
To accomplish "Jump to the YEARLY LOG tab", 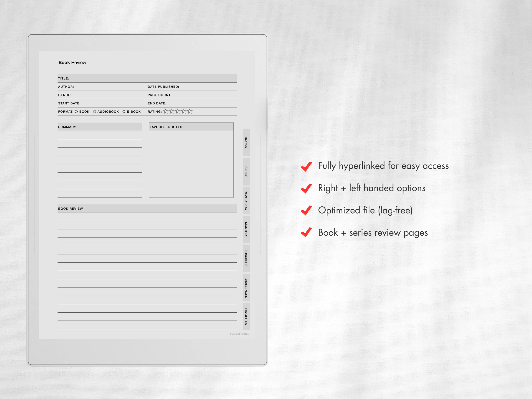I will tap(246, 201).
